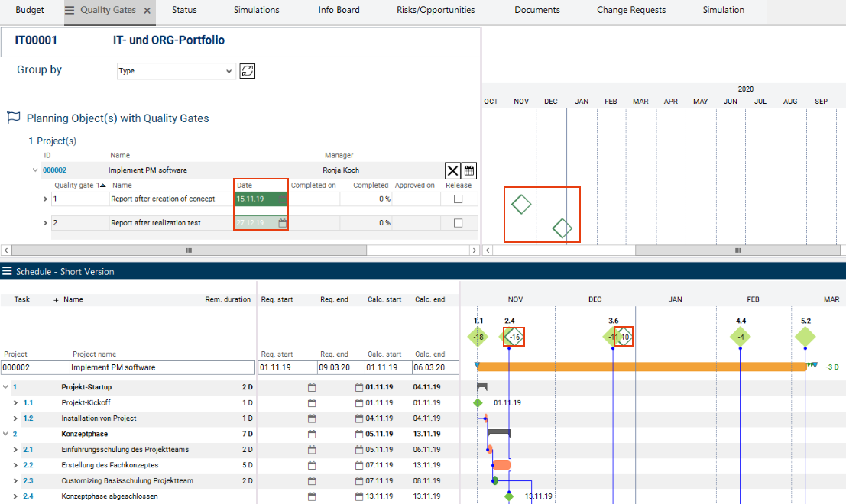Check Release box for quality gate 1
The width and height of the screenshot is (846, 504).
click(458, 199)
